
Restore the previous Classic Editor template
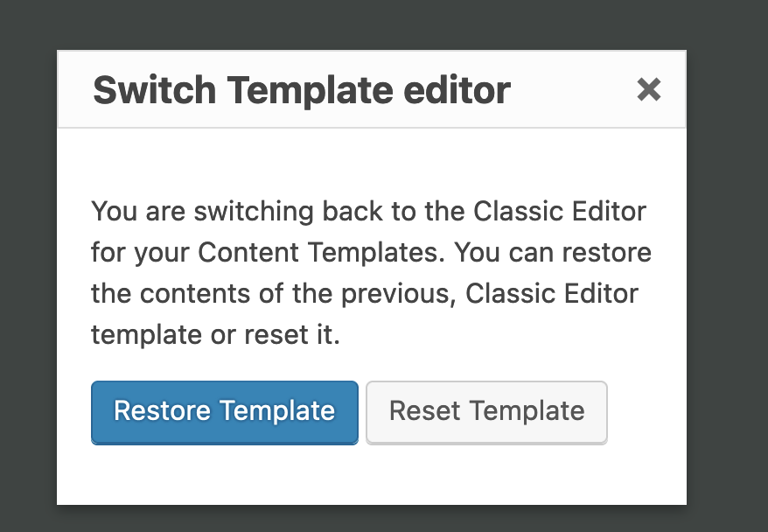click(x=224, y=412)
